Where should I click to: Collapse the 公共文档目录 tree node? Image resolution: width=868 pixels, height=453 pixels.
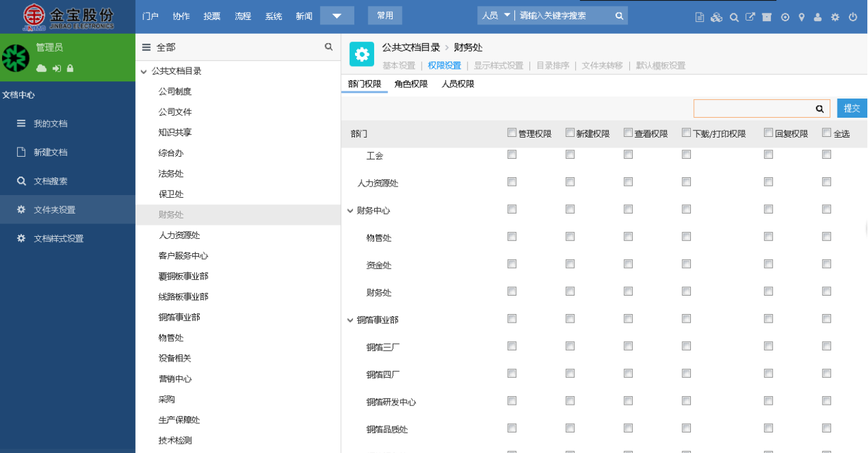tap(143, 71)
